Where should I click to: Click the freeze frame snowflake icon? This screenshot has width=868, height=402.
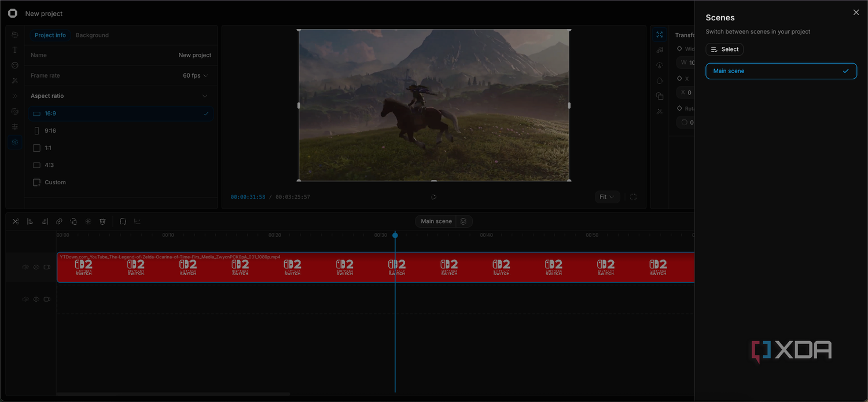pos(88,221)
